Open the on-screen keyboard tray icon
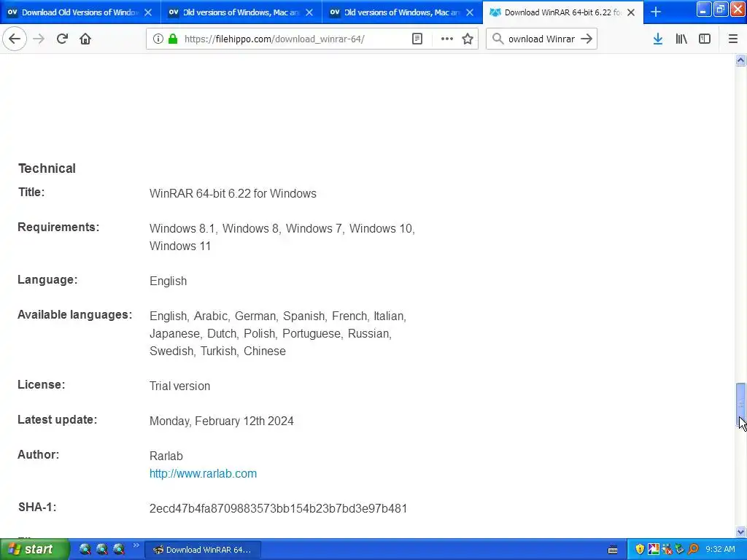 613,550
